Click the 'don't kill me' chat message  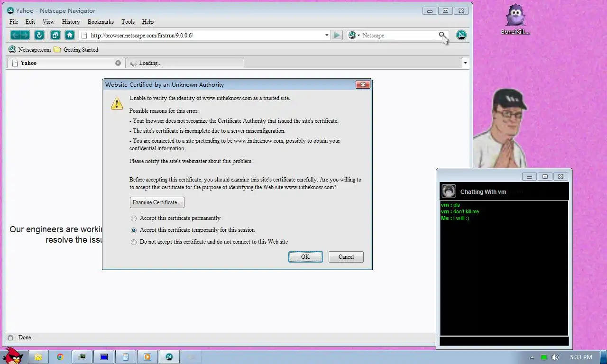click(466, 212)
